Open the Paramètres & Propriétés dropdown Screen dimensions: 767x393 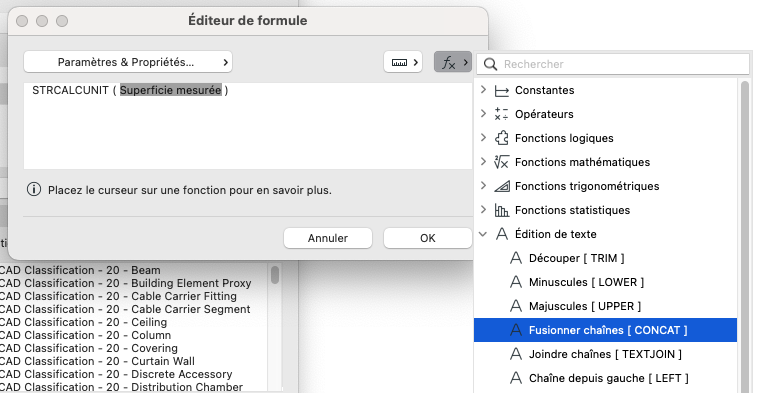pyautogui.click(x=128, y=62)
